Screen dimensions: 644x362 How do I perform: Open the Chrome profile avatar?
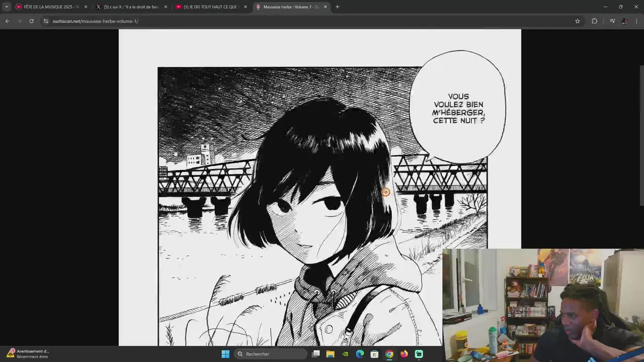624,21
